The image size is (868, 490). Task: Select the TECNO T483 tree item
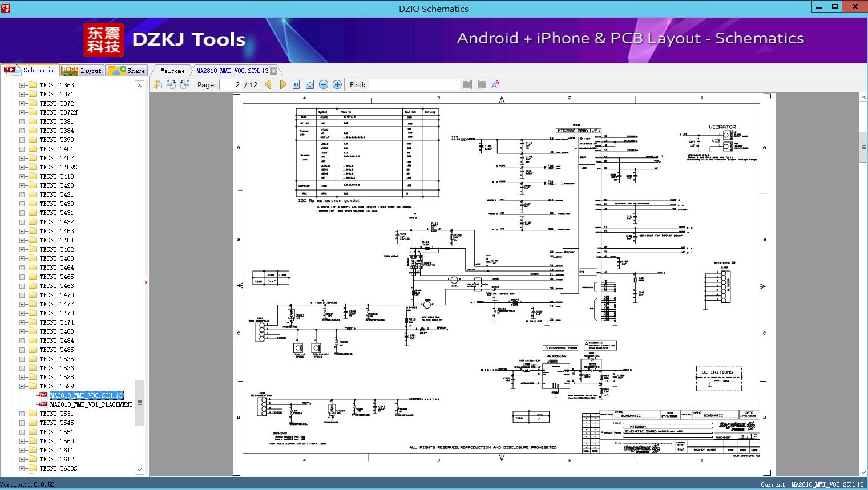click(x=56, y=331)
